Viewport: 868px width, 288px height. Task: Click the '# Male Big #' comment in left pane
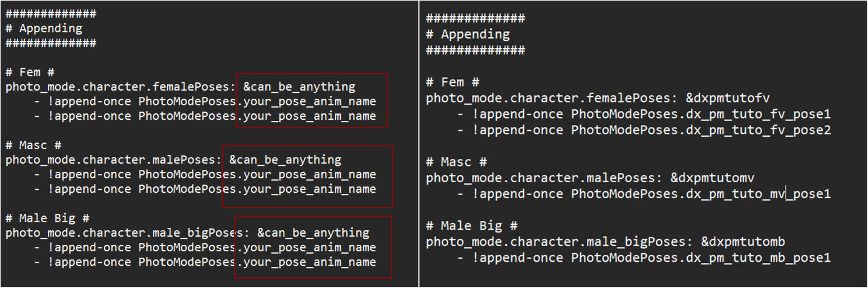tap(48, 218)
